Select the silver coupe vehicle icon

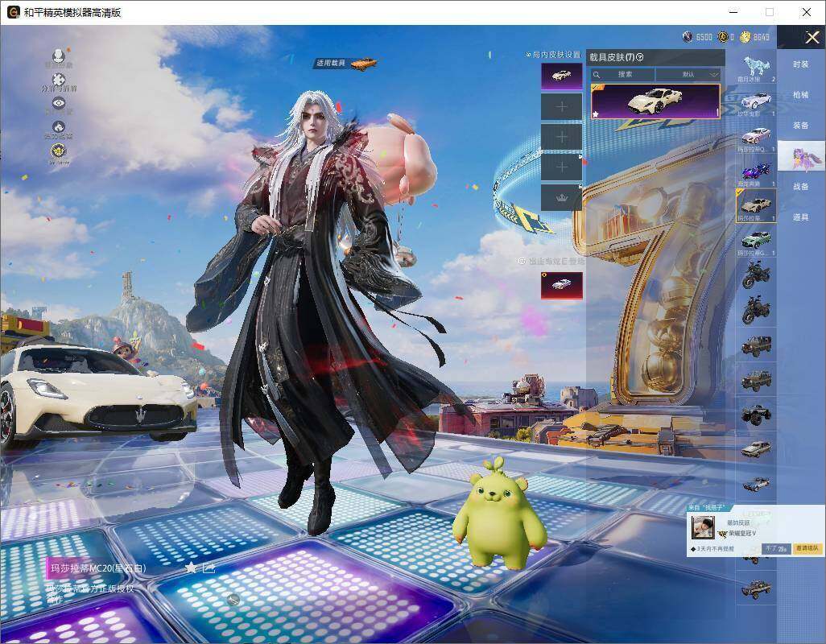(756, 483)
